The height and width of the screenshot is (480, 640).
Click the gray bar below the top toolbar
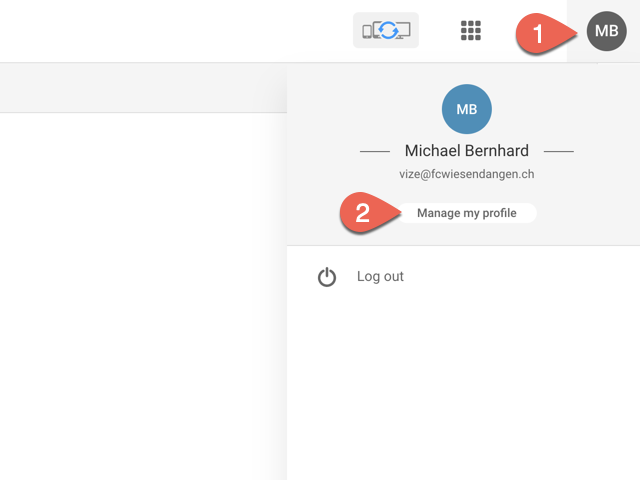click(140, 88)
